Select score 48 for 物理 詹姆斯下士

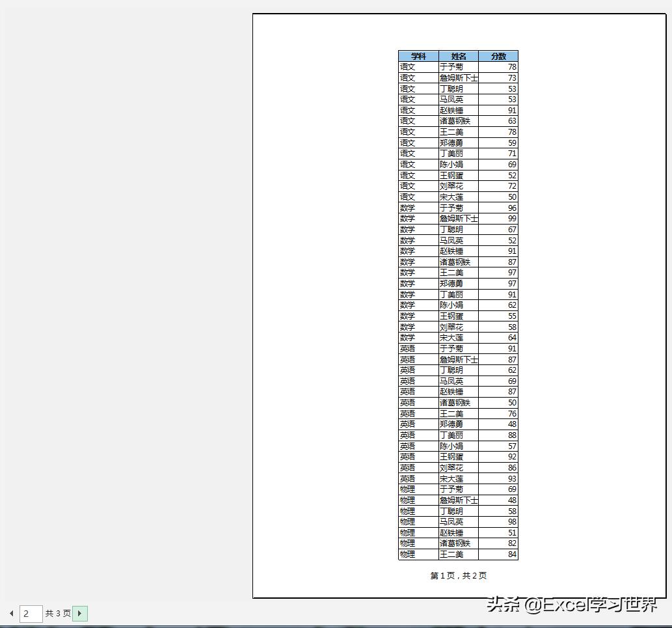(498, 500)
